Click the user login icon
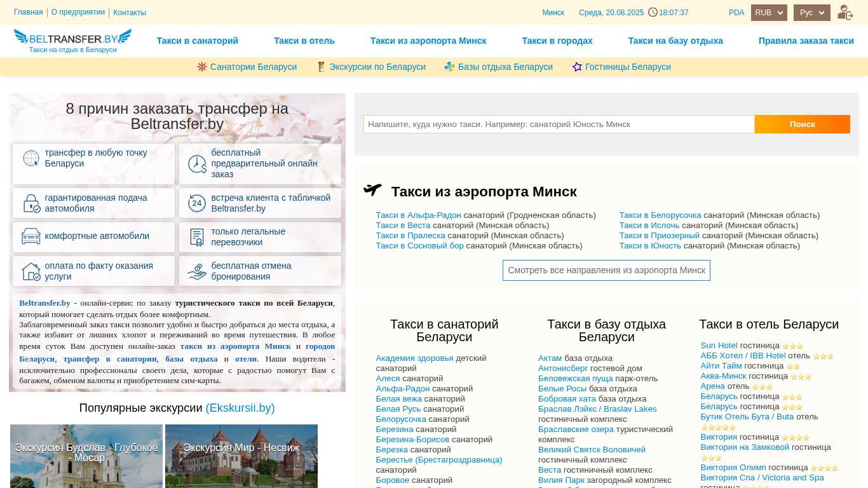The height and width of the screenshot is (488, 868). (x=845, y=13)
